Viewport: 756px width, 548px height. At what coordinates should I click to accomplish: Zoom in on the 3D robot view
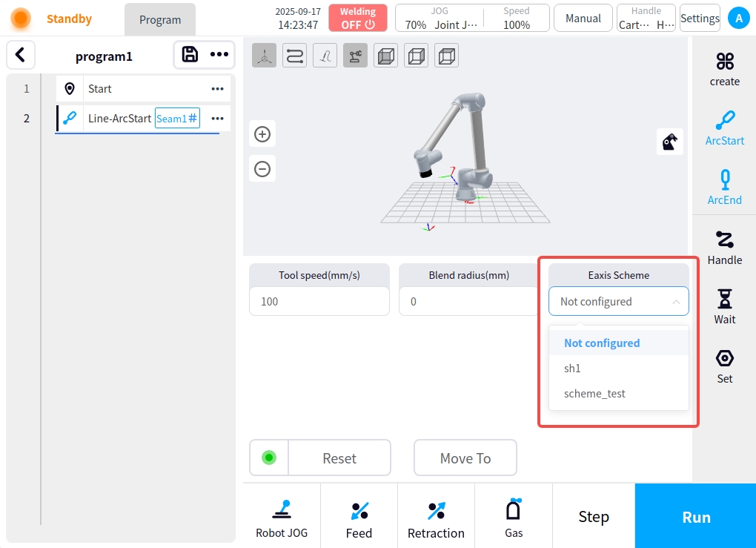(262, 134)
